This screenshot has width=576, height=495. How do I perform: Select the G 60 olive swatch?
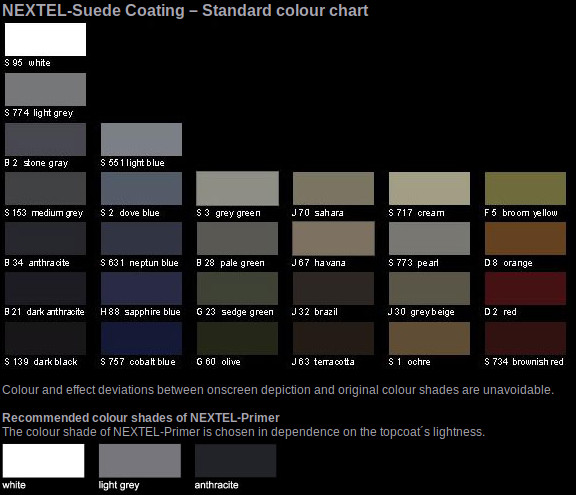coord(237,338)
